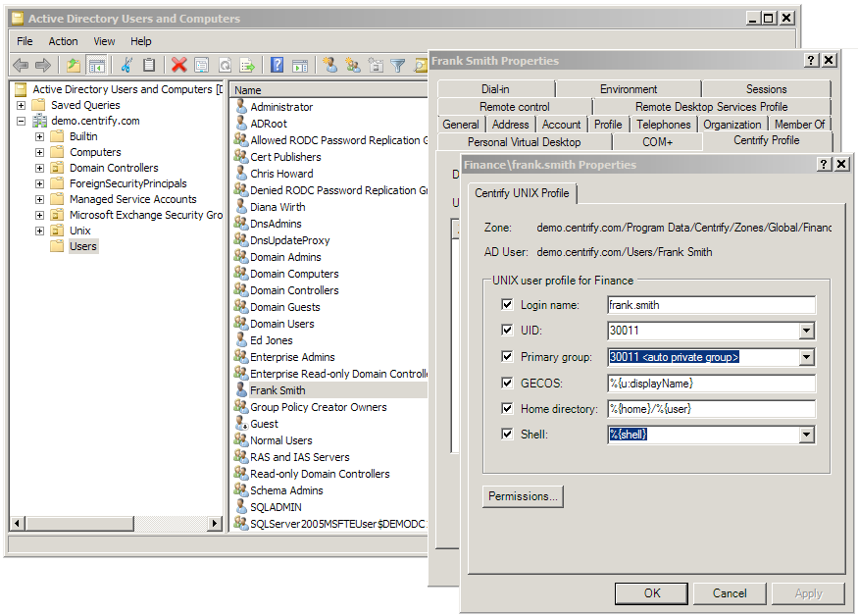Uncheck the UID checkbox
Viewport: 858px width, 616px height.
point(507,330)
